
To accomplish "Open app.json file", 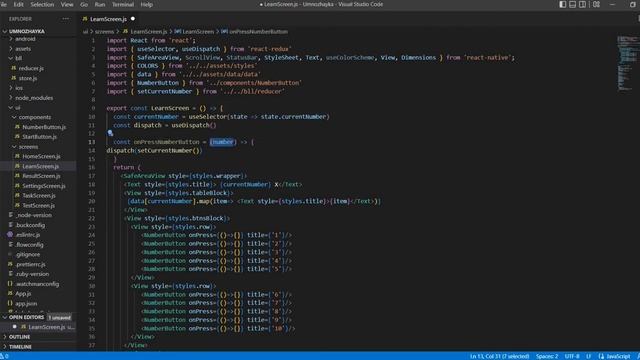I will [x=38, y=303].
